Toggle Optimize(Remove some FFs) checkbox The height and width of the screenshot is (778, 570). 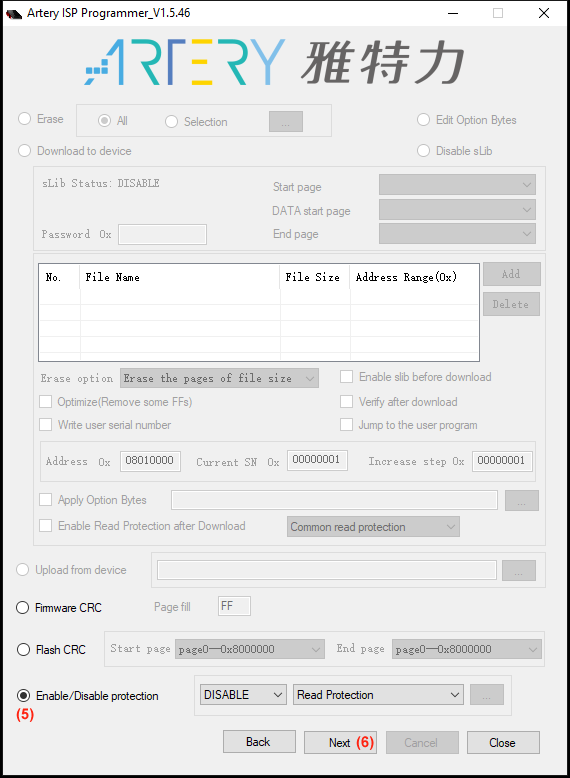pos(46,401)
